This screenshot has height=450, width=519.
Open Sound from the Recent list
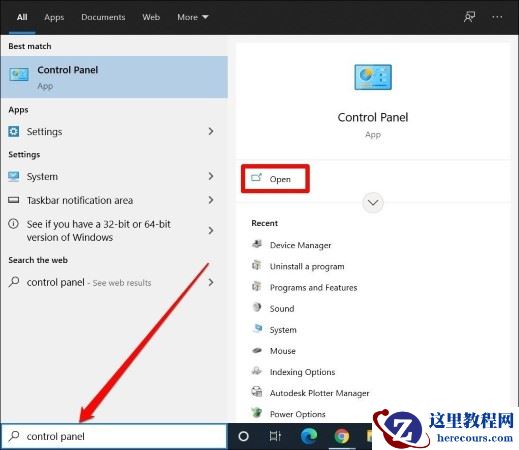click(x=282, y=309)
